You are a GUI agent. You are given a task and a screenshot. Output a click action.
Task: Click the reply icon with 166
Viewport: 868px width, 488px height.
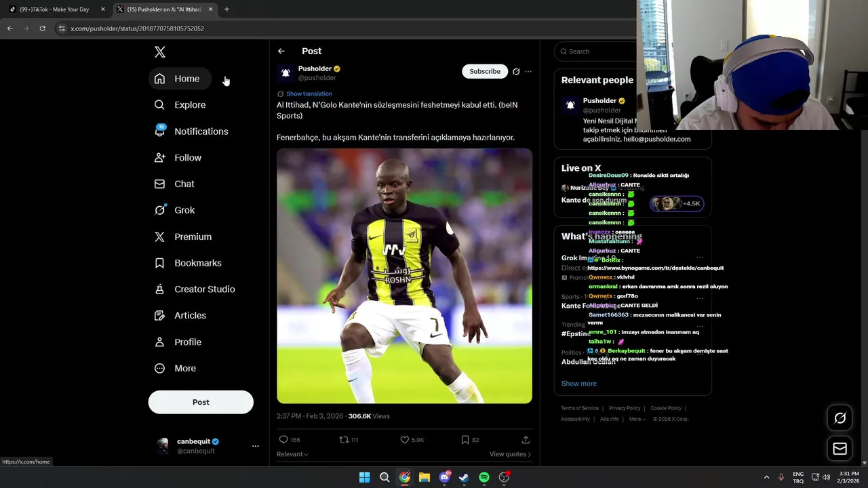point(283,440)
